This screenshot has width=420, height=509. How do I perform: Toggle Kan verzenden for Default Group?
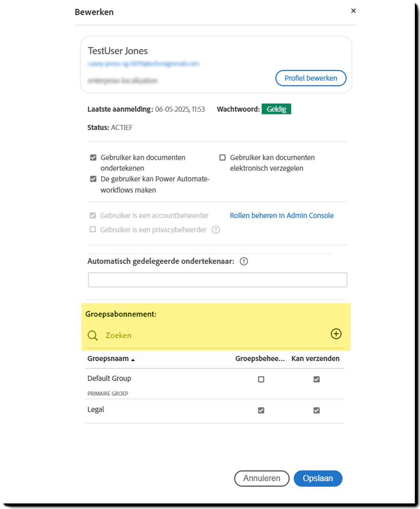coord(317,379)
